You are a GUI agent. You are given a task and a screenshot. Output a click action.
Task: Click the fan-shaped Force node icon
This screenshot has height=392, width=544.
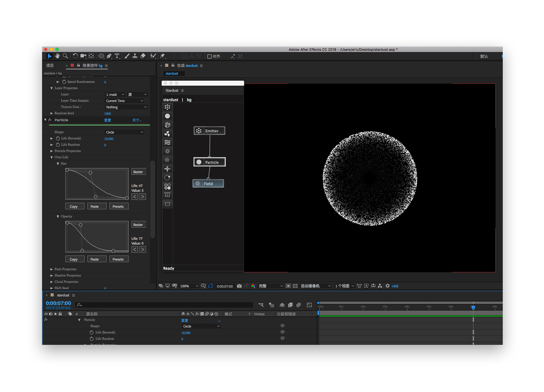[x=167, y=134]
